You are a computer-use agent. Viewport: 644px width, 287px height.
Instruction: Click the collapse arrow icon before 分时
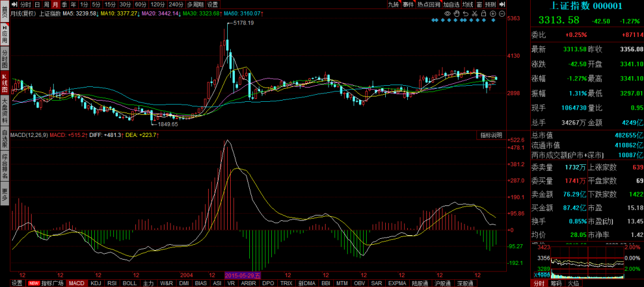pyautogui.click(x=15, y=4)
